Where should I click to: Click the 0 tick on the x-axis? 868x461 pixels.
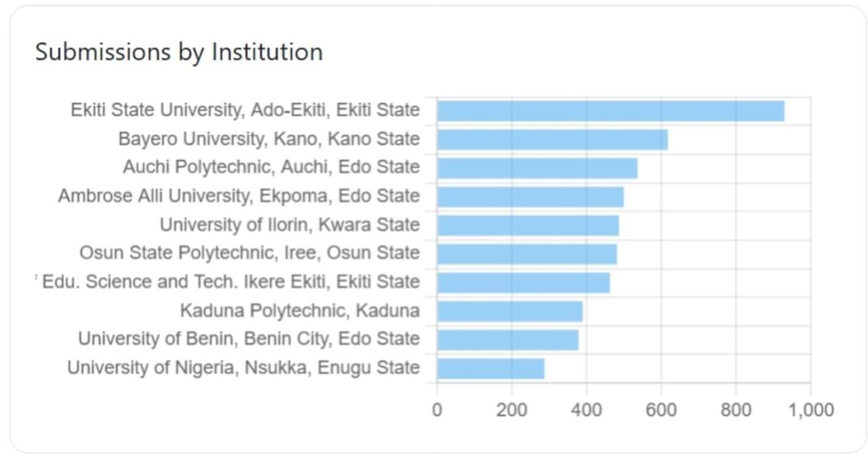437,409
